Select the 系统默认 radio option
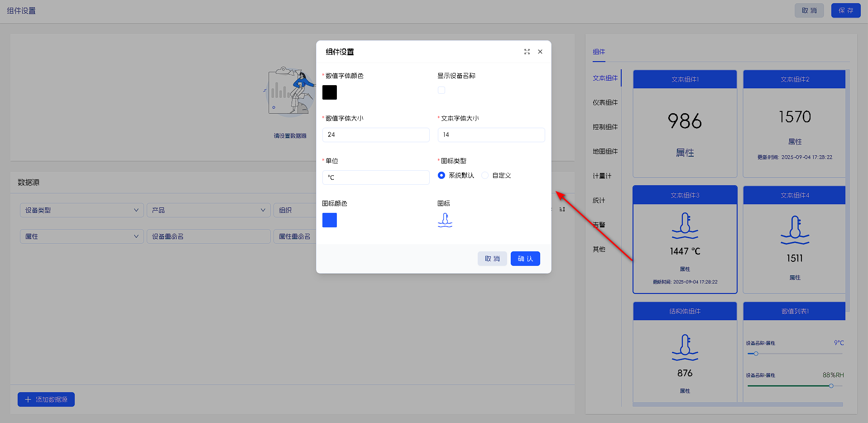Viewport: 868px width, 423px height. [441, 175]
